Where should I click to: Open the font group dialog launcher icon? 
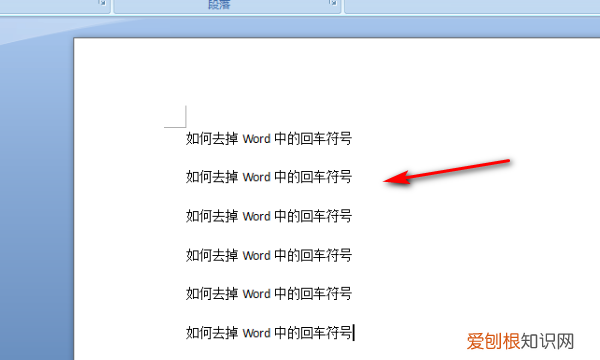pyautogui.click(x=102, y=3)
